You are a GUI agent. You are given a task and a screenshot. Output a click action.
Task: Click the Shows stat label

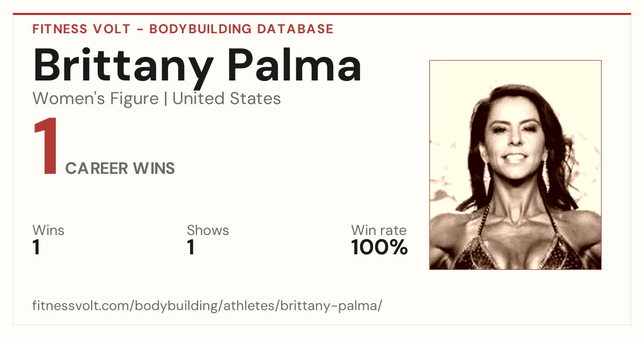click(208, 231)
